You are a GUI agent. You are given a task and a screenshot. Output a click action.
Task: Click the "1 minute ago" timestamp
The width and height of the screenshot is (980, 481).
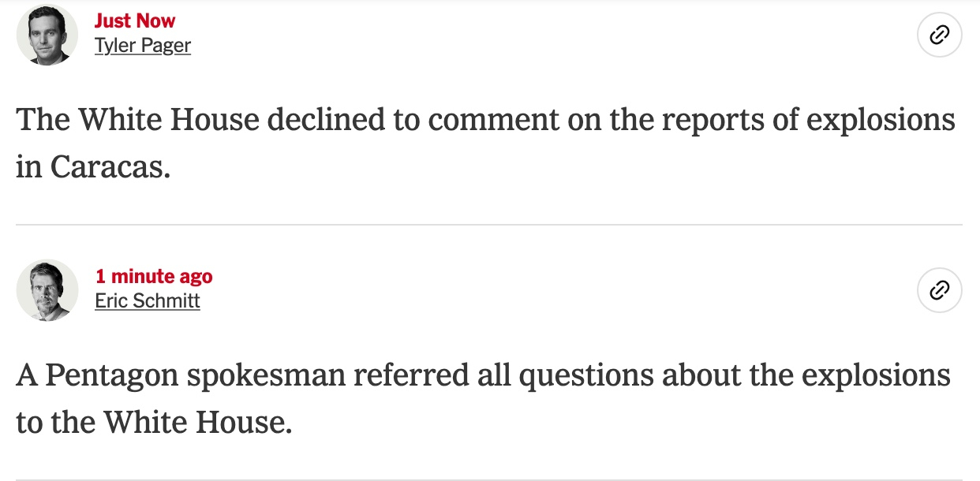click(153, 277)
